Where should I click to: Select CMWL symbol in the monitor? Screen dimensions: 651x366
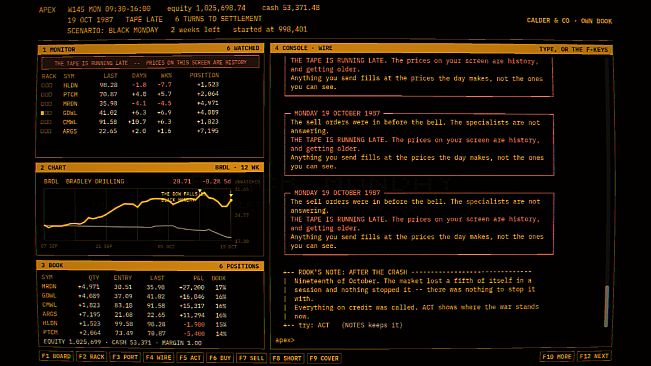coord(70,122)
